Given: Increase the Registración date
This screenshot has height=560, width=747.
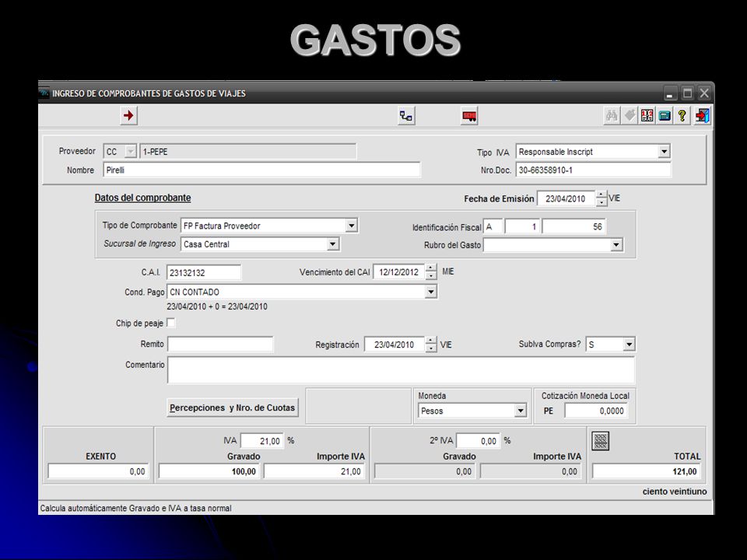Looking at the screenshot, I should click(x=430, y=341).
